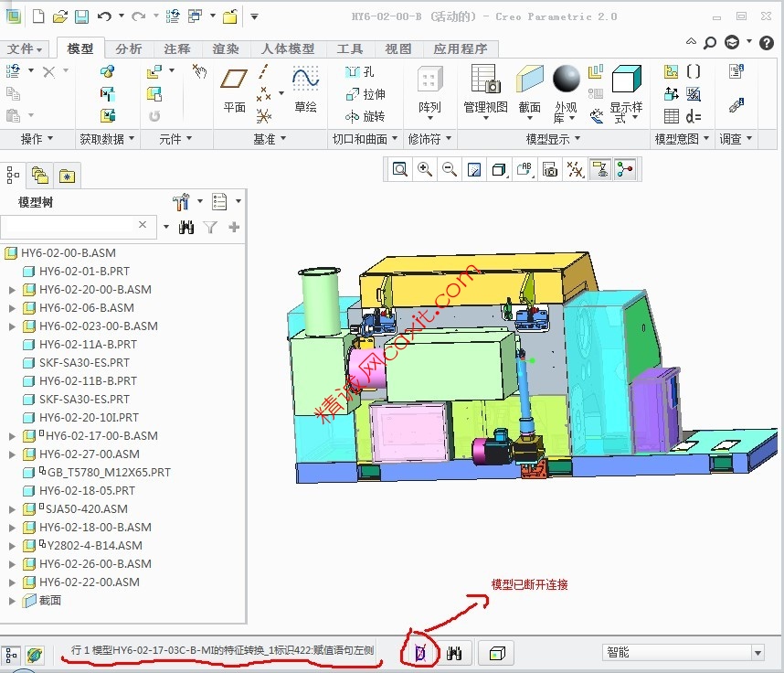Open the Model Tree navigator tab
The image size is (784, 673).
tap(13, 176)
